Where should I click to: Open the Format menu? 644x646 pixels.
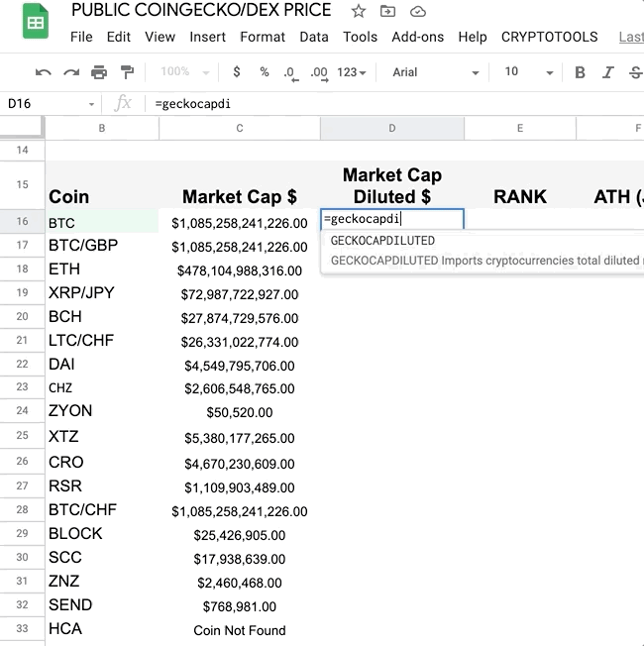[263, 37]
